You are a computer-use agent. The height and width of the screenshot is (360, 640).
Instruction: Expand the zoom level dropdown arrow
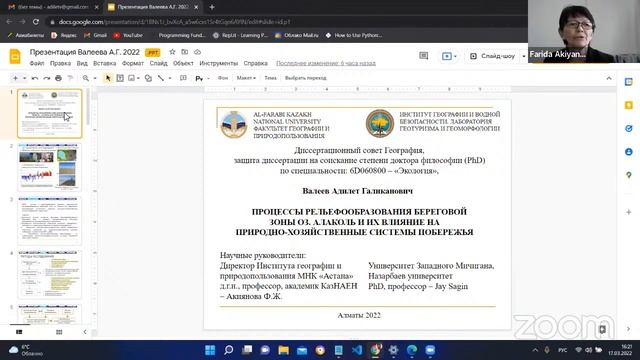(95, 78)
